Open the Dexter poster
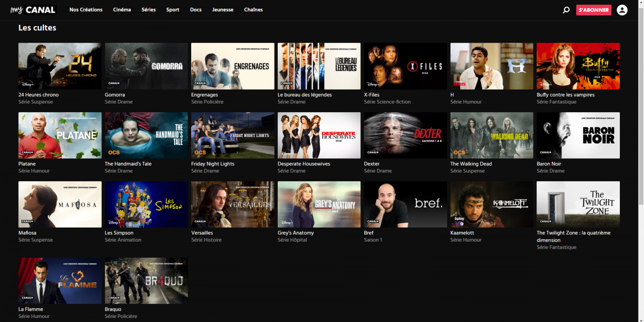 click(x=405, y=135)
